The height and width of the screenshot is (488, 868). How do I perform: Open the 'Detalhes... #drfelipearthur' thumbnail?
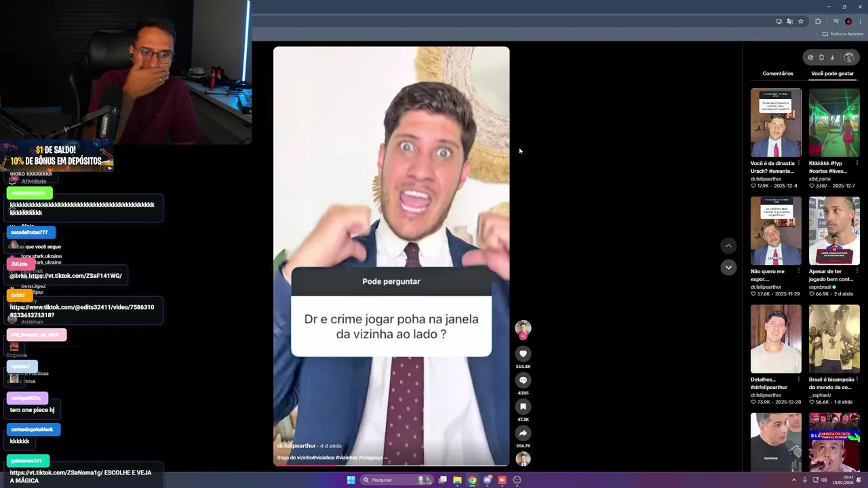[x=776, y=339]
